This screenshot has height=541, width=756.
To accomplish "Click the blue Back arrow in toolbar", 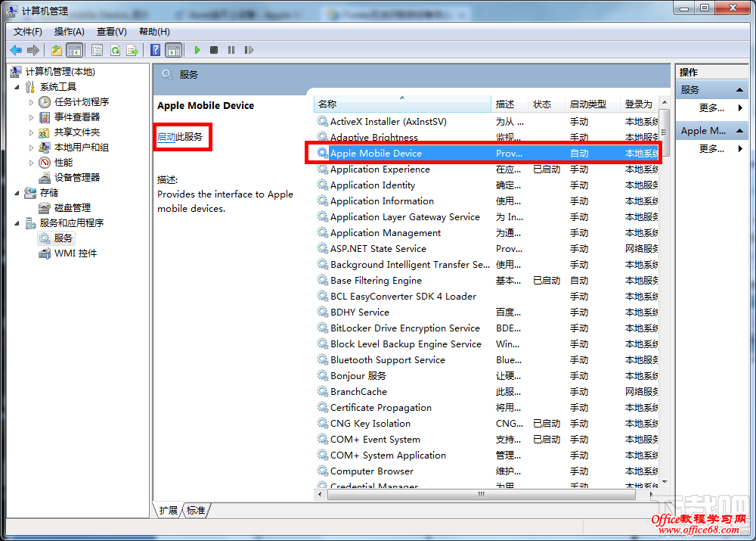I will pos(16,50).
